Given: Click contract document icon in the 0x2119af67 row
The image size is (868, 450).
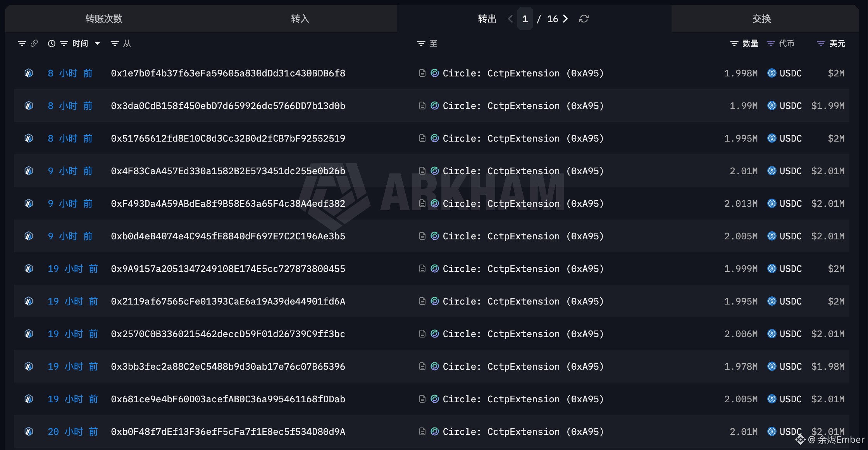Looking at the screenshot, I should pos(422,301).
